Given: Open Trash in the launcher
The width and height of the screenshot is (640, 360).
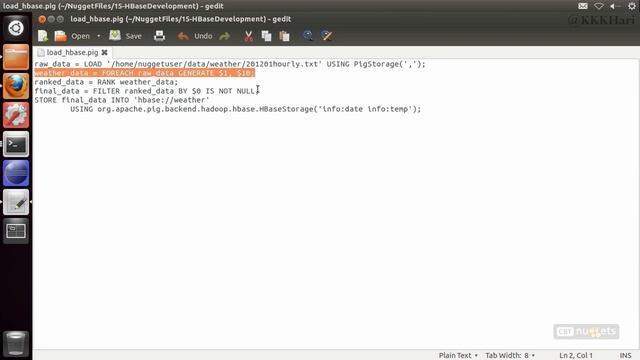Looking at the screenshot, I should point(16,343).
